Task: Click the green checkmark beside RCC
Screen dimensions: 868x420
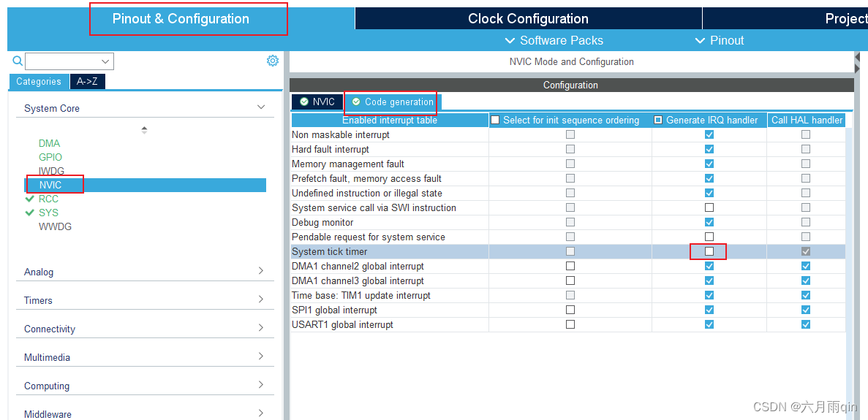Action: coord(30,199)
